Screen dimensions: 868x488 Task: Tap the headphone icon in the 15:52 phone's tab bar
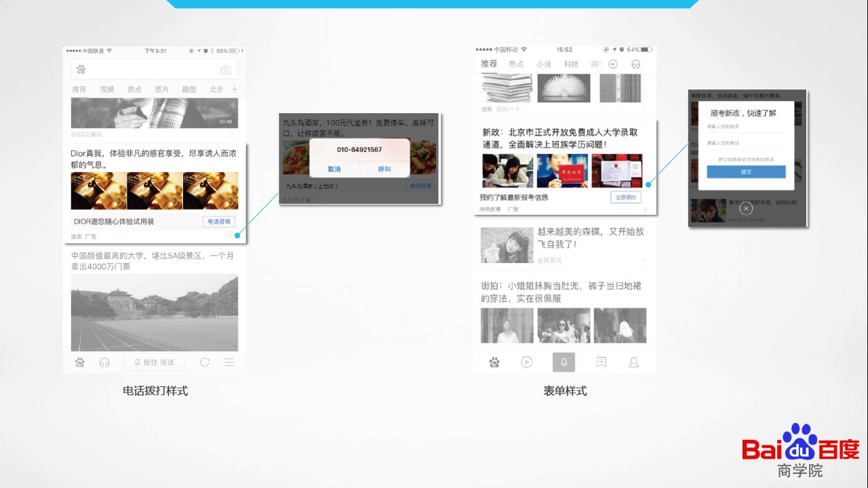[x=635, y=64]
